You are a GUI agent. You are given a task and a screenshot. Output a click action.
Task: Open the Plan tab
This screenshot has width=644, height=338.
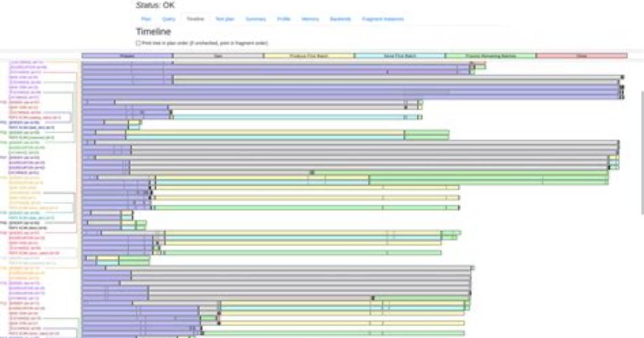pos(146,19)
